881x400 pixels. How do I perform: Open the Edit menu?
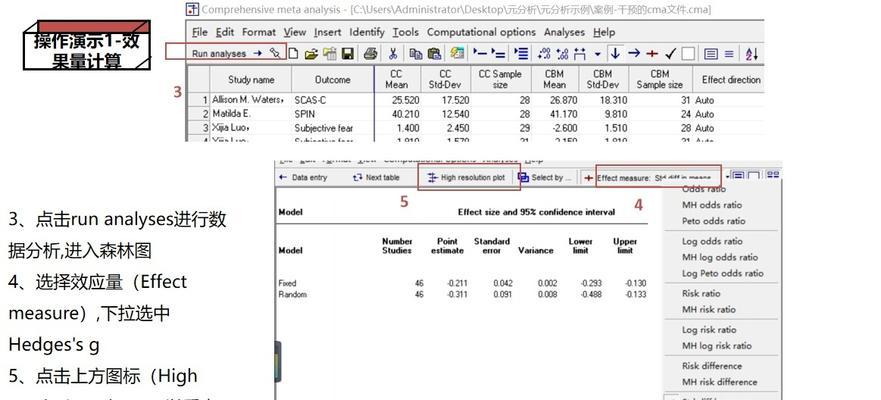[x=225, y=32]
